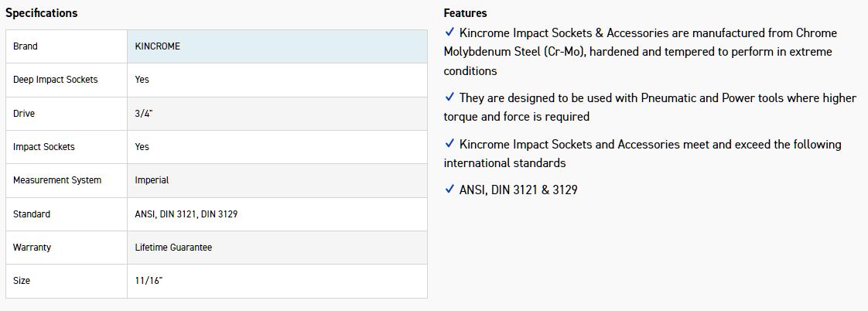868x311 pixels.
Task: Select the Imperial value cell
Action: (x=152, y=180)
